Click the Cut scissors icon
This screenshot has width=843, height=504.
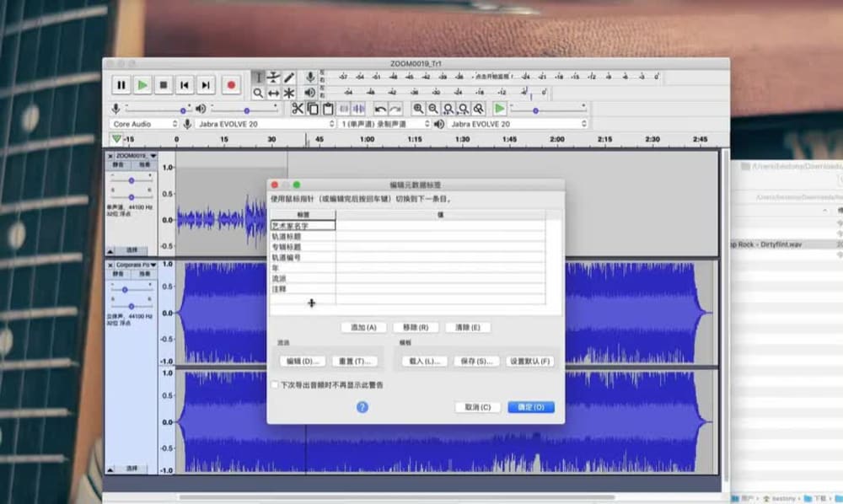point(298,109)
